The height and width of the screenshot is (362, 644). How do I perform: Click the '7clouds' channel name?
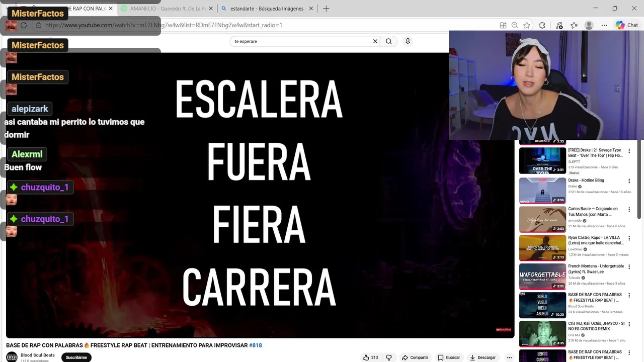coord(575,278)
